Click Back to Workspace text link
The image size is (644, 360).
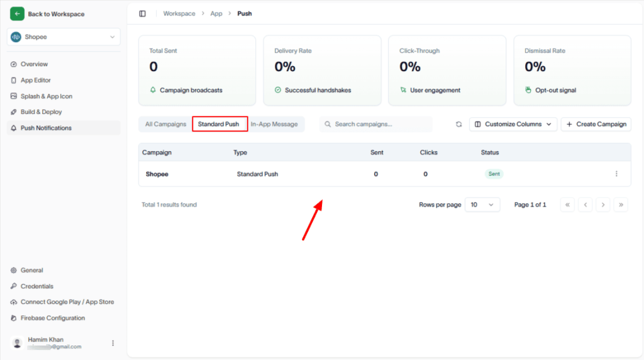(x=56, y=14)
